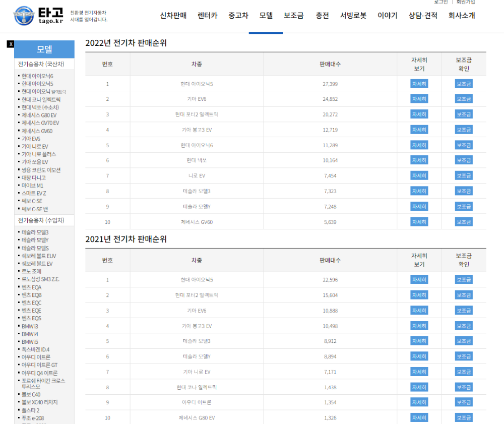Open the 보조금 menu
The image size is (504, 424).
tap(293, 16)
